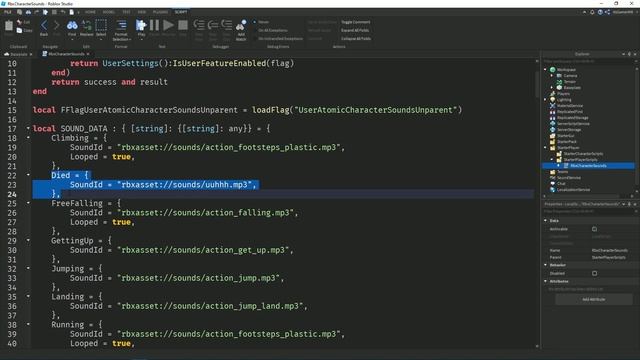This screenshot has width=640, height=360.
Task: Collapse the Behavior properties section
Action: pyautogui.click(x=545, y=265)
